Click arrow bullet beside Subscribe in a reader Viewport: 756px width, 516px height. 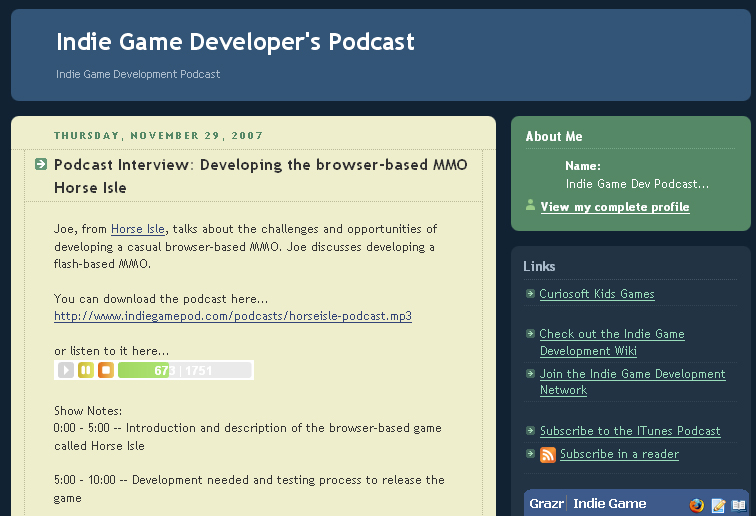tap(530, 453)
